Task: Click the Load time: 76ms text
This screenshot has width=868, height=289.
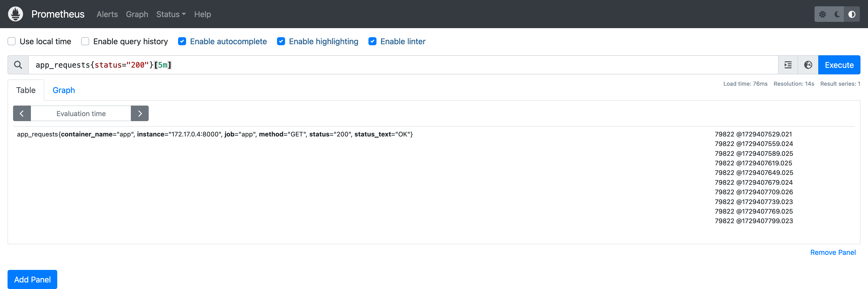Action: tap(745, 84)
